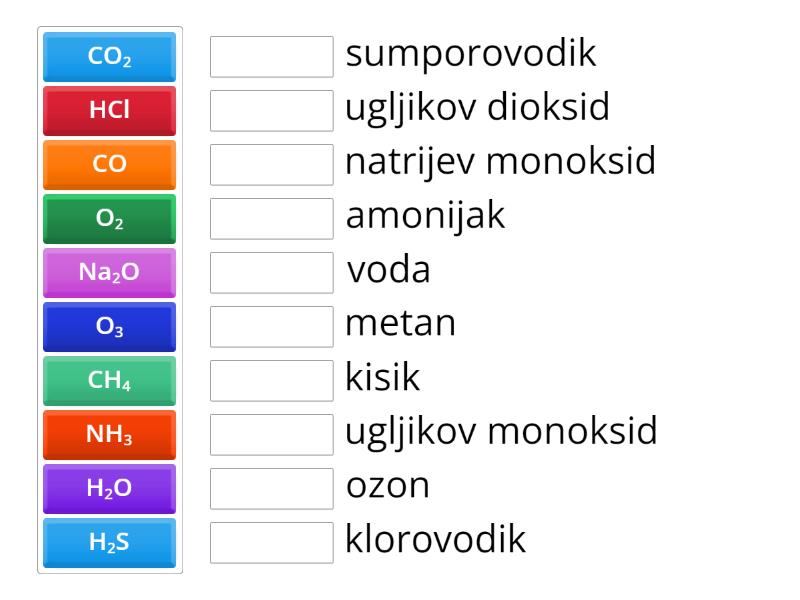
Task: Click the blue CO₂ formula tile
Action: point(110,57)
